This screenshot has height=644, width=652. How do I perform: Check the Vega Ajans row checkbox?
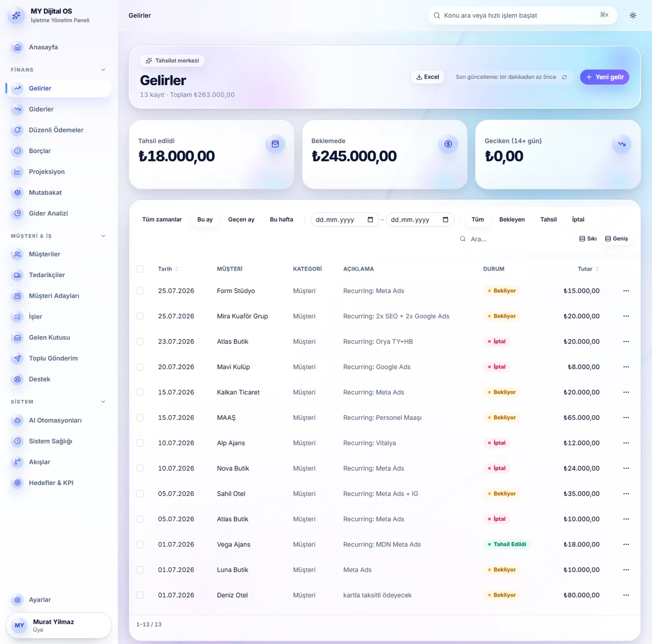pos(140,545)
